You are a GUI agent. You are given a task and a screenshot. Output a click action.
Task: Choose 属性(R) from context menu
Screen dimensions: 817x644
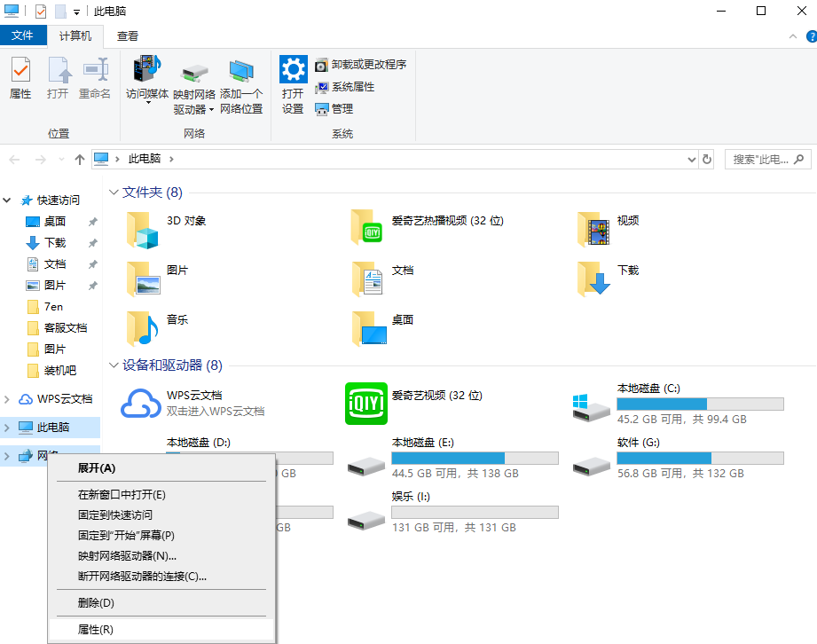(96, 630)
